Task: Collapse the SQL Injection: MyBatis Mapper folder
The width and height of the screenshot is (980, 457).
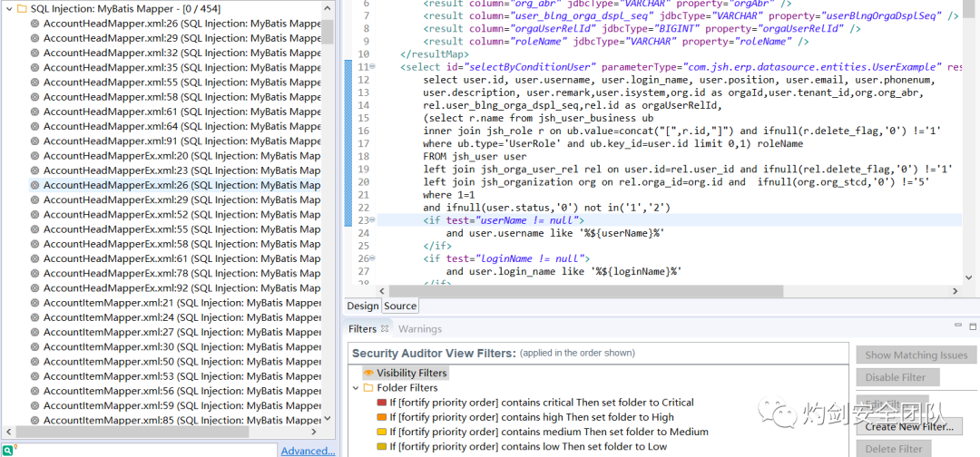Action: tap(9, 9)
